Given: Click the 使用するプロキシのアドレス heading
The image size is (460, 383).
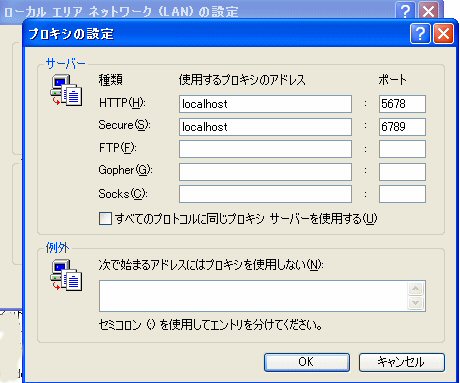Looking at the screenshot, I should coord(242,80).
